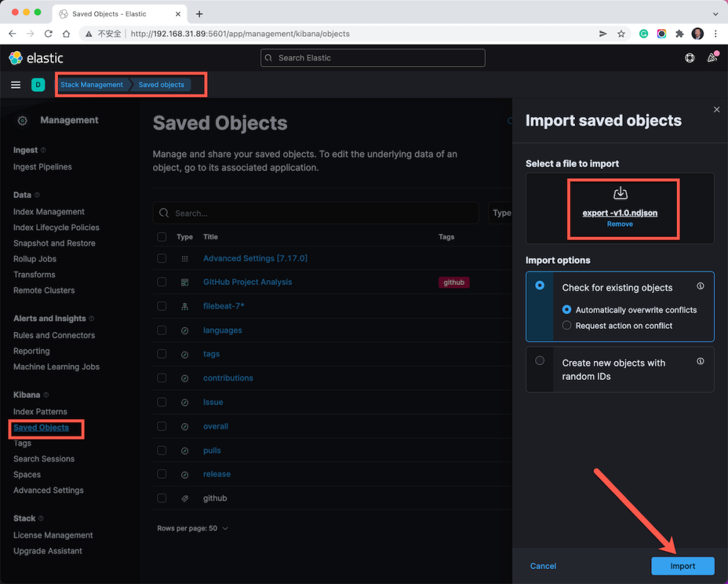Viewport: 728px width, 584px height.
Task: Click the info icon next to Ingest
Action: pos(43,150)
